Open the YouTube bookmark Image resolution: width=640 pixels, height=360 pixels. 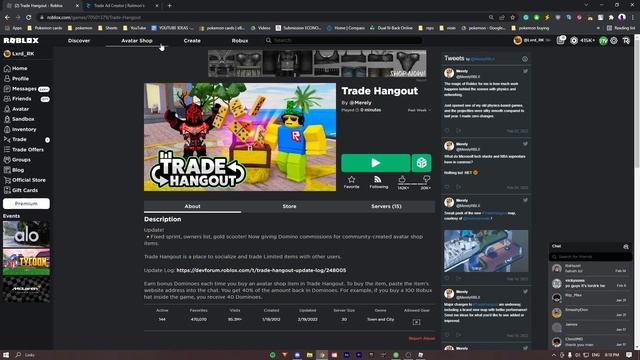135,28
